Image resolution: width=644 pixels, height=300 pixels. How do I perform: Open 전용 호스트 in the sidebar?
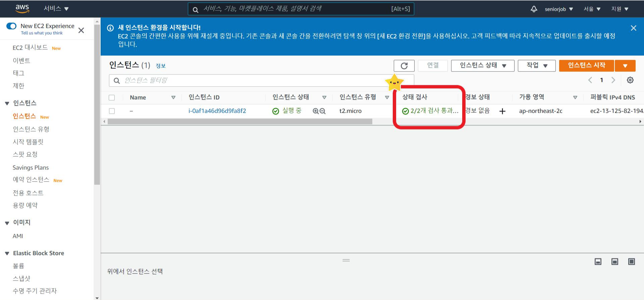pos(28,193)
